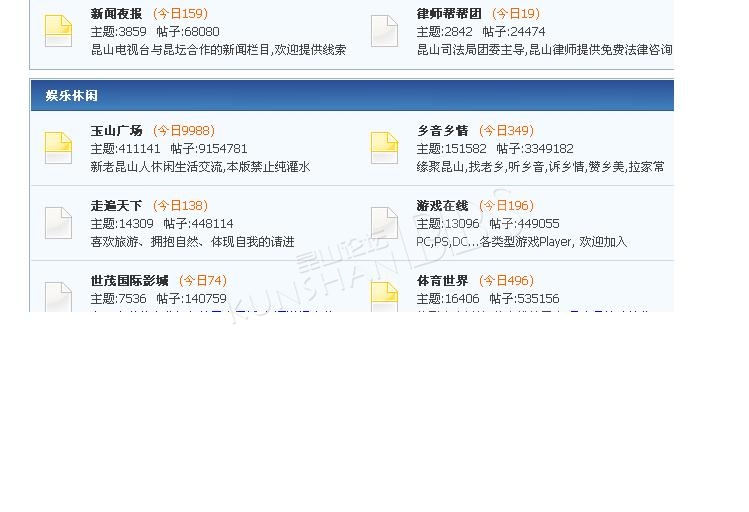Open the 新闻夜报 forum link
The image size is (749, 512).
point(116,14)
